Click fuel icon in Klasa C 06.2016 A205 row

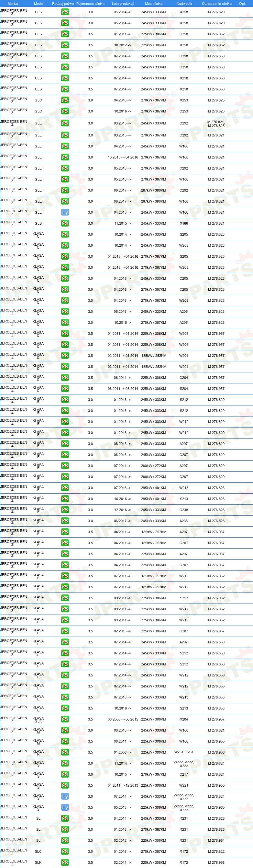coord(65,311)
